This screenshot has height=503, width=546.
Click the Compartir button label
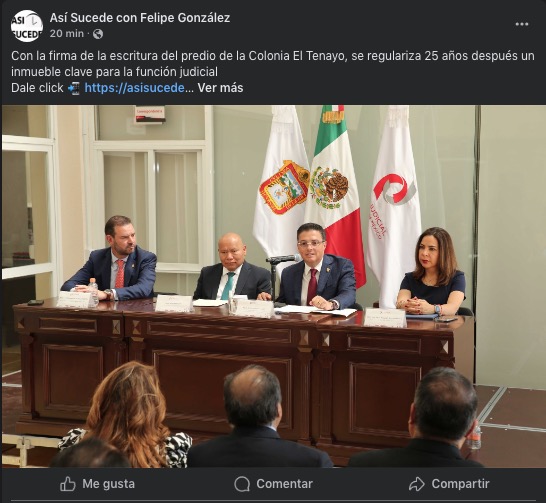[x=460, y=484]
